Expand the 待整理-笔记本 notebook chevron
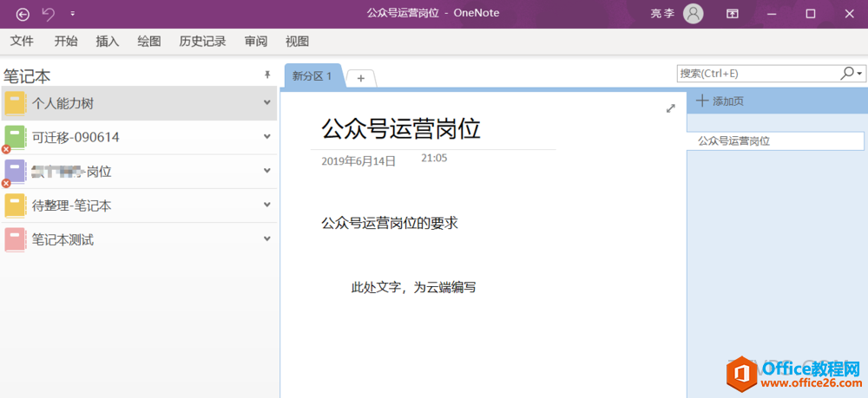868x398 pixels. click(267, 205)
